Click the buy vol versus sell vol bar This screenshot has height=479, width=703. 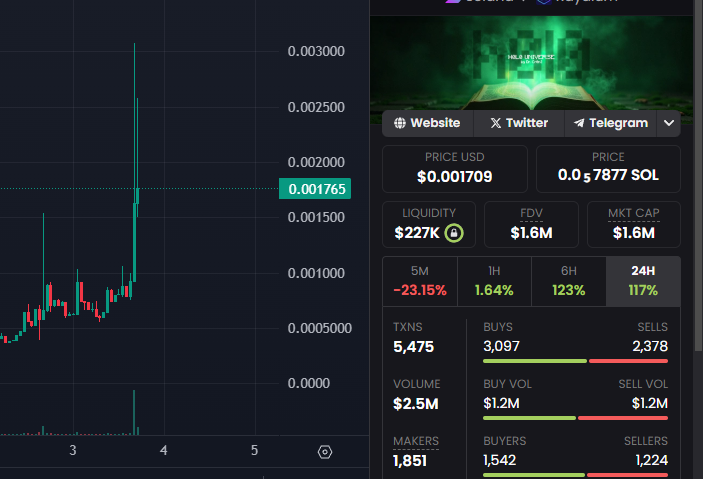[x=575, y=418]
